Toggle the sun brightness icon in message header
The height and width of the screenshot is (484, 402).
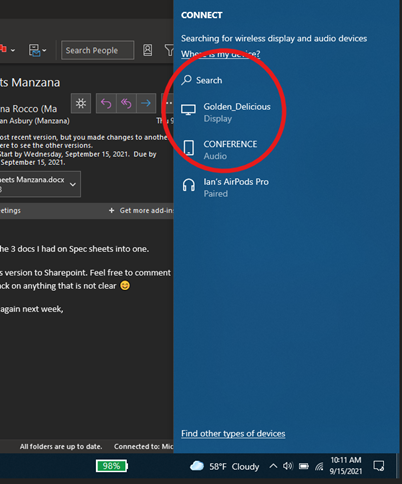[x=81, y=104]
